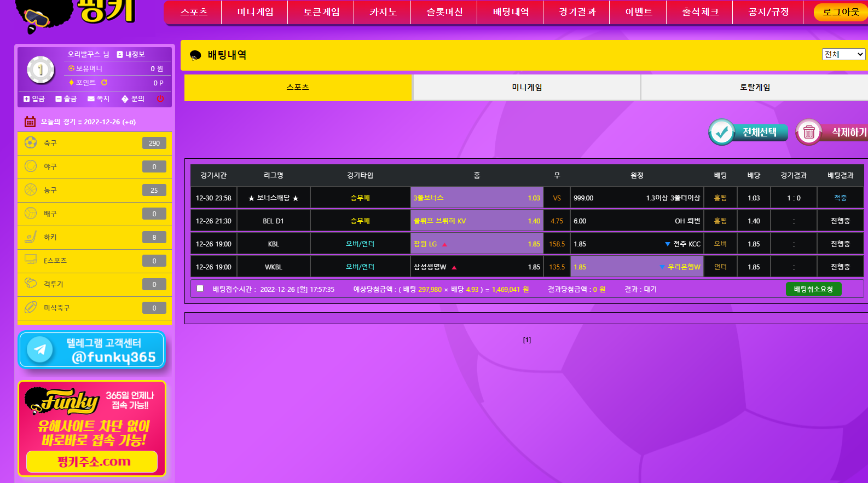Tick the checkbox beside 배팅접수시간
Screen dimensions: 868x483
[200, 289]
